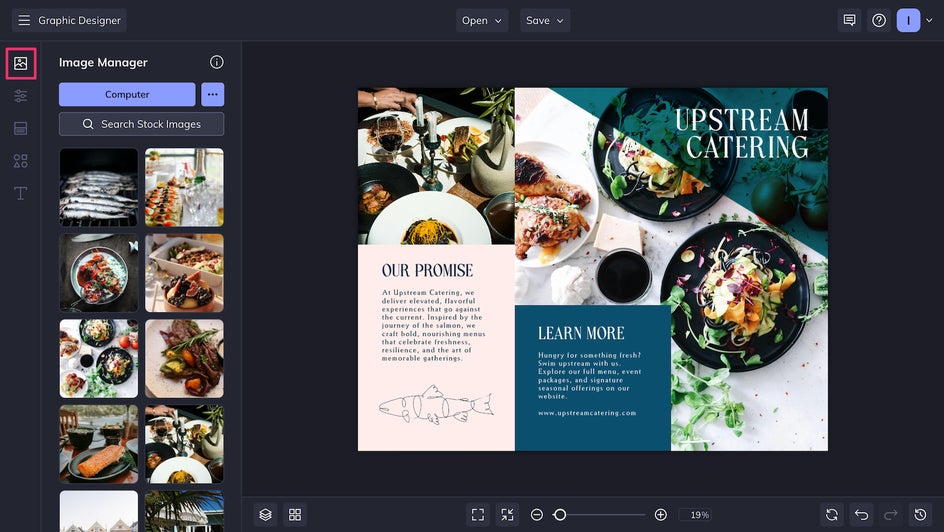Click the user profile avatar

[x=908, y=20]
